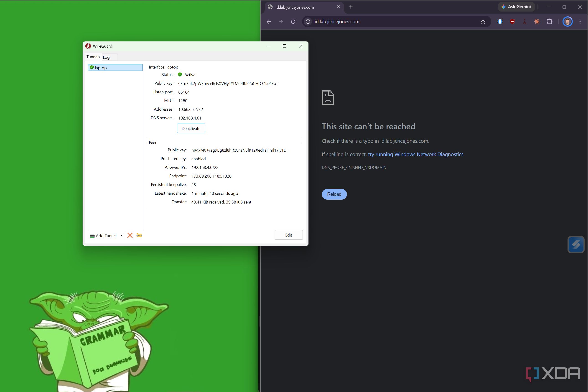Select the id.lab.jcricejones.com browser tab
This screenshot has width=588, height=392.
[x=304, y=7]
